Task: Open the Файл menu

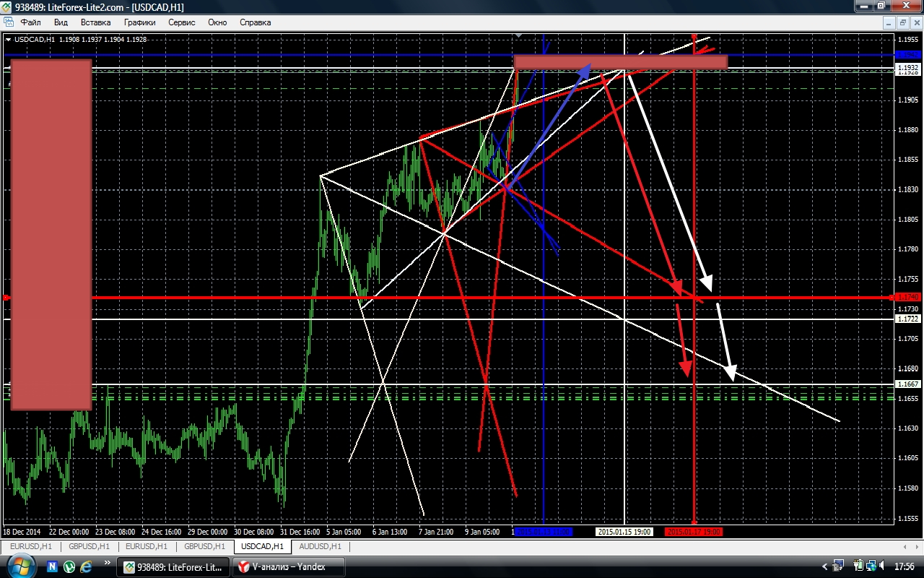Action: click(x=30, y=22)
